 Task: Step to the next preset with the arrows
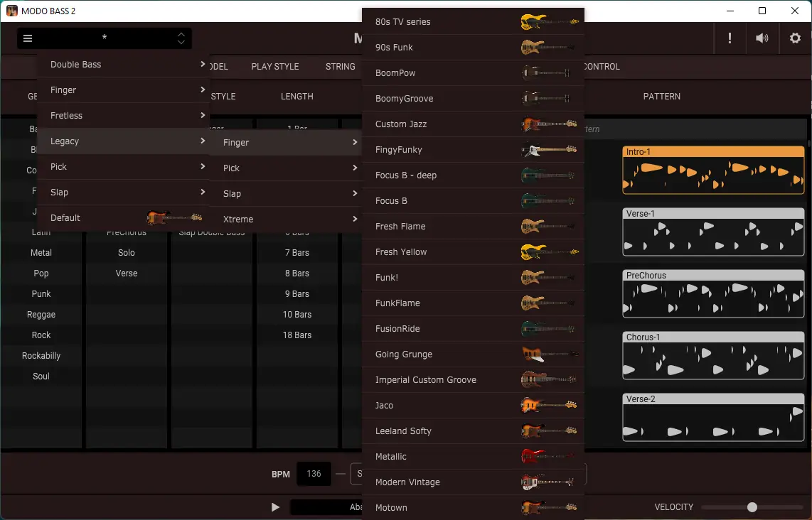click(181, 42)
